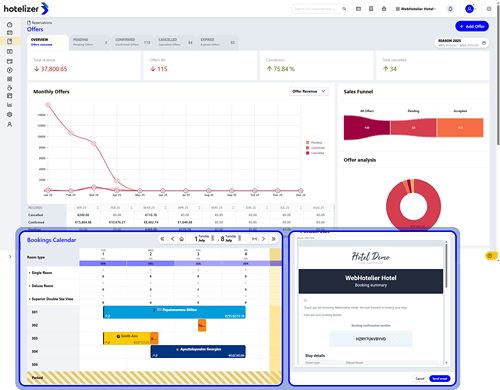Click the gear icon at the far top right

pos(489,9)
